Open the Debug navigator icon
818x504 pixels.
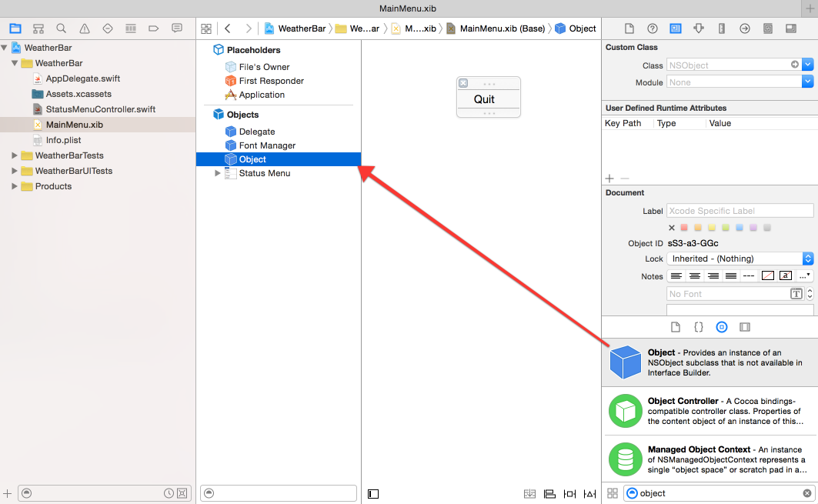point(130,28)
